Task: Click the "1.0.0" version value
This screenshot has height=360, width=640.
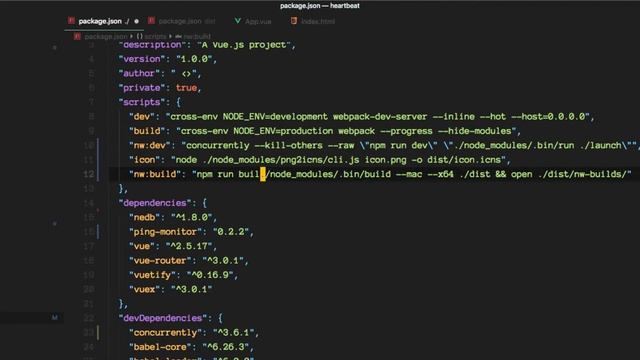Action: pos(194,59)
